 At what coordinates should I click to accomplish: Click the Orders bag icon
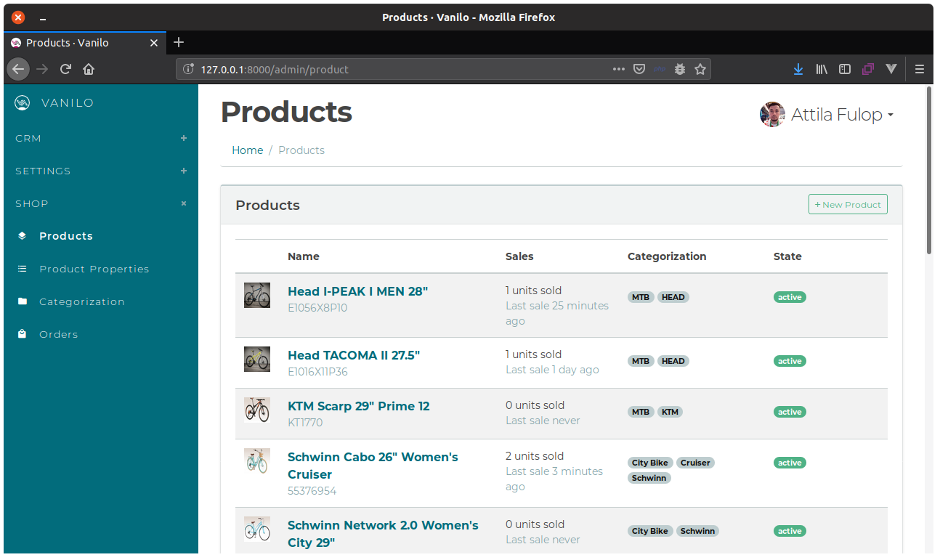[x=22, y=334]
